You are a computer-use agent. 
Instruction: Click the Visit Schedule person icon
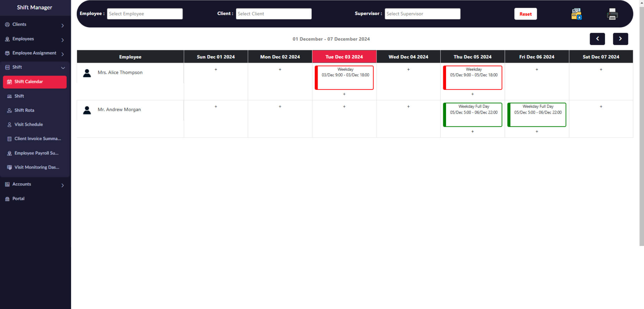(9, 125)
